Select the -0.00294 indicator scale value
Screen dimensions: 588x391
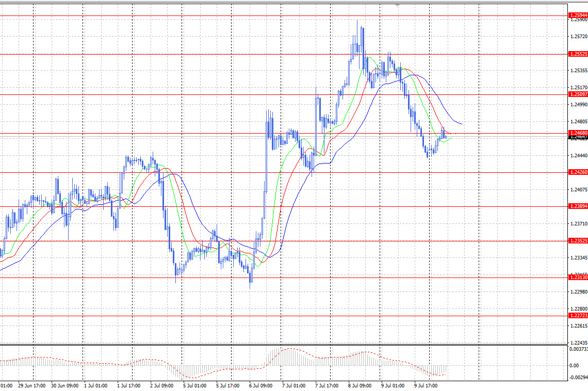pos(579,377)
